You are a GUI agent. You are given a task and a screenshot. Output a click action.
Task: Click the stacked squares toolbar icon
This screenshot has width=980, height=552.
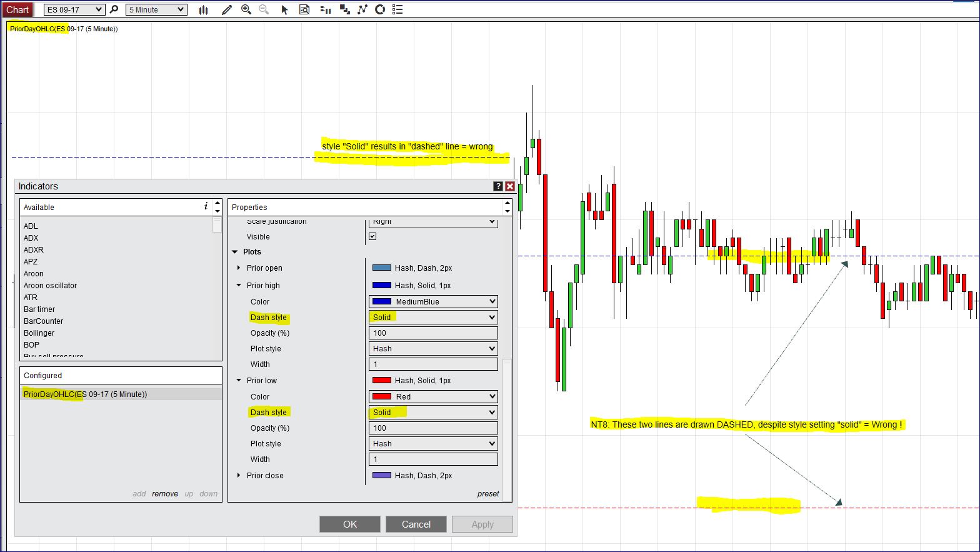[344, 9]
